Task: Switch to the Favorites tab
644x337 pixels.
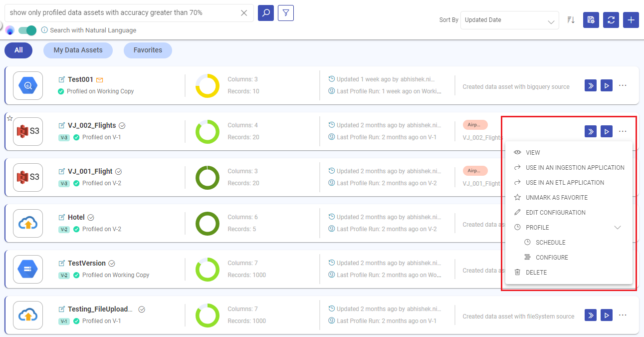Action: click(148, 50)
